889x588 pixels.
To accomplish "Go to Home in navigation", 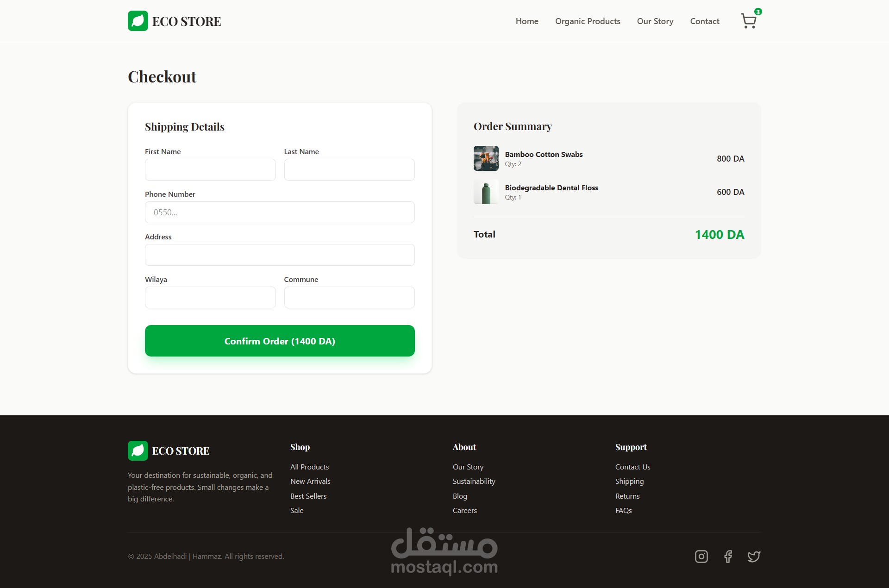I will (x=527, y=21).
